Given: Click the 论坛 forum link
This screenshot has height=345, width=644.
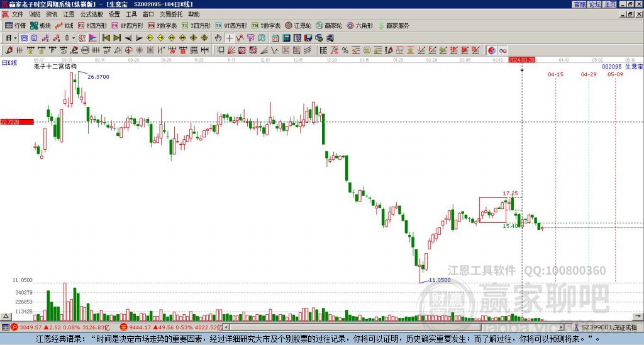Looking at the screenshot, I should pos(594,4).
